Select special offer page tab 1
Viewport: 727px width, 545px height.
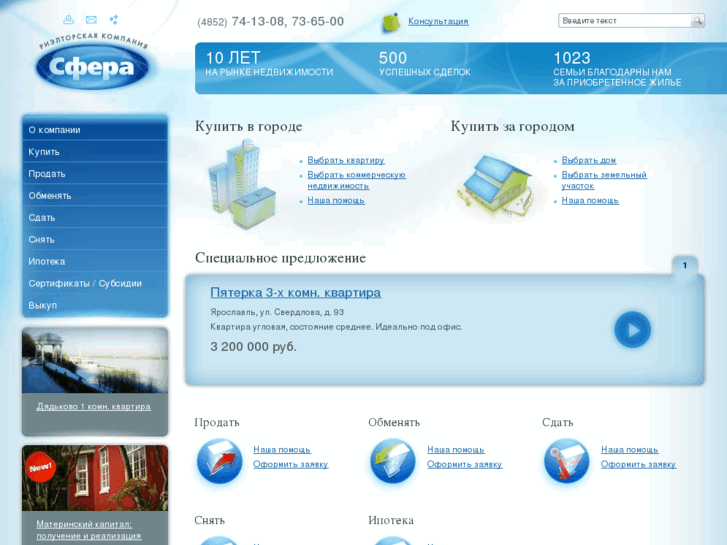pos(685,266)
